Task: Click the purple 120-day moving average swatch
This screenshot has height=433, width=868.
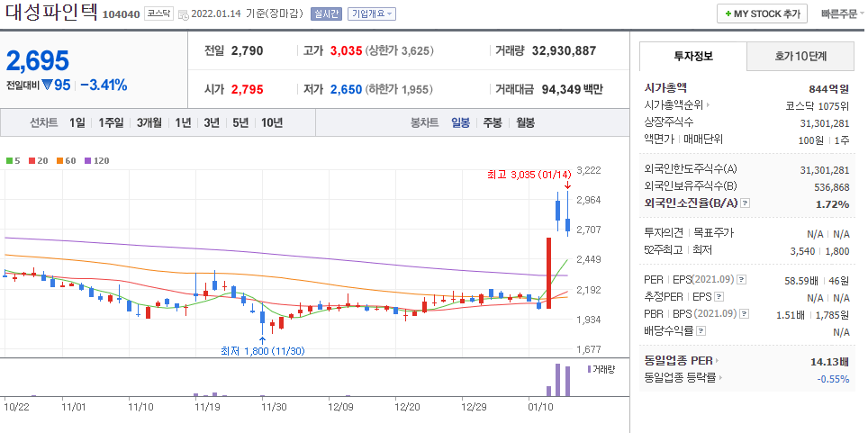Action: click(x=87, y=161)
